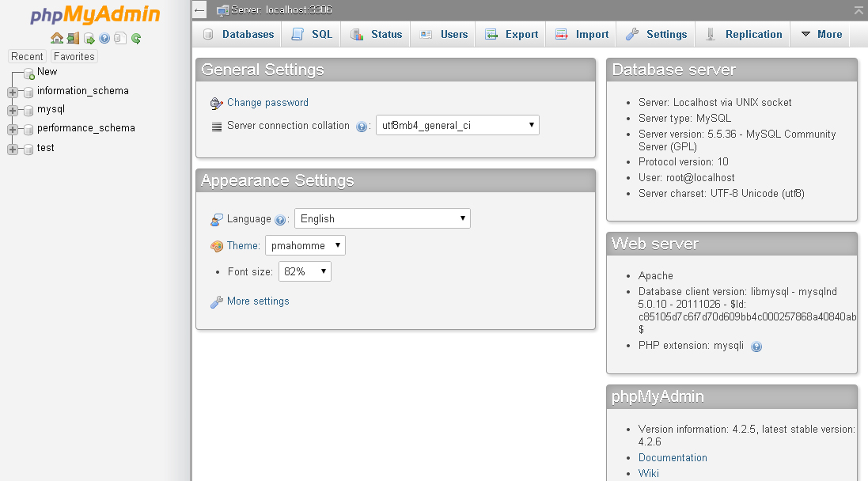Expand the performance_schema tree node

[x=12, y=130]
